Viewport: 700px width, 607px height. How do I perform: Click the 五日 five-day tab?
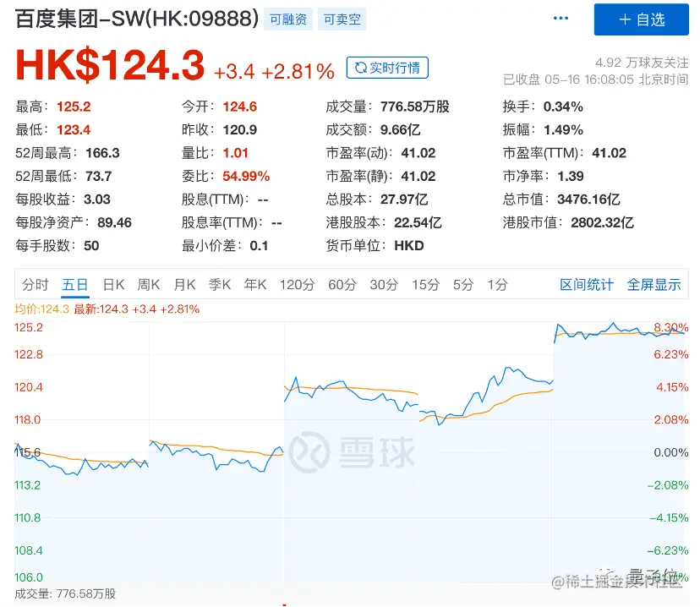click(74, 285)
